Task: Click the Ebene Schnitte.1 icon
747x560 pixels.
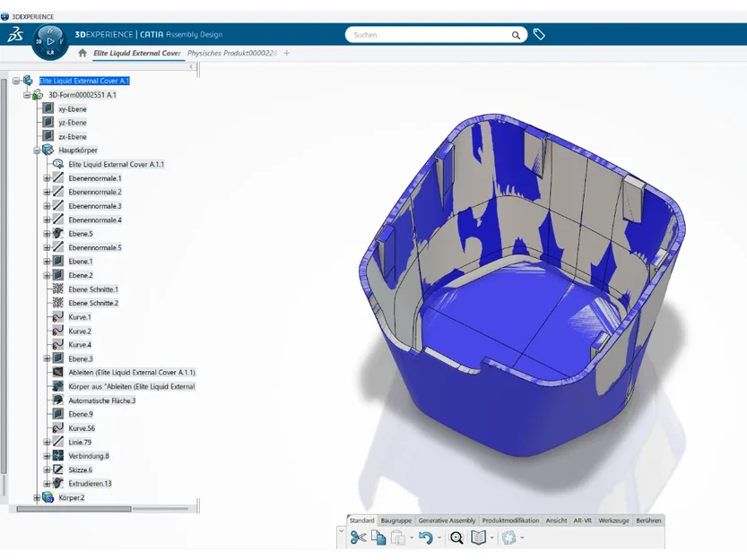Action: [x=57, y=289]
